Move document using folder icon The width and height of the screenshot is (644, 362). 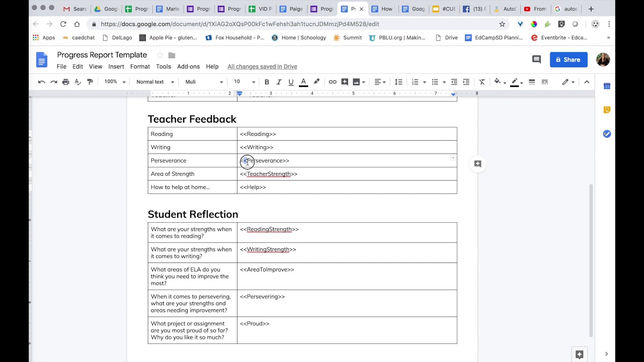point(172,55)
